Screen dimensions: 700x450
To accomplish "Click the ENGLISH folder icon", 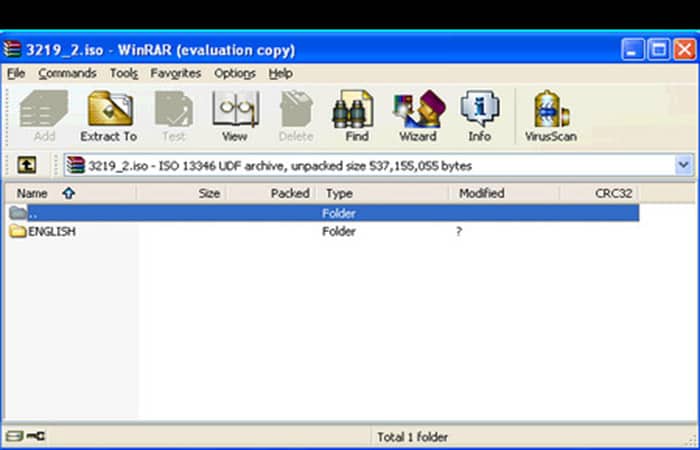I will [18, 231].
